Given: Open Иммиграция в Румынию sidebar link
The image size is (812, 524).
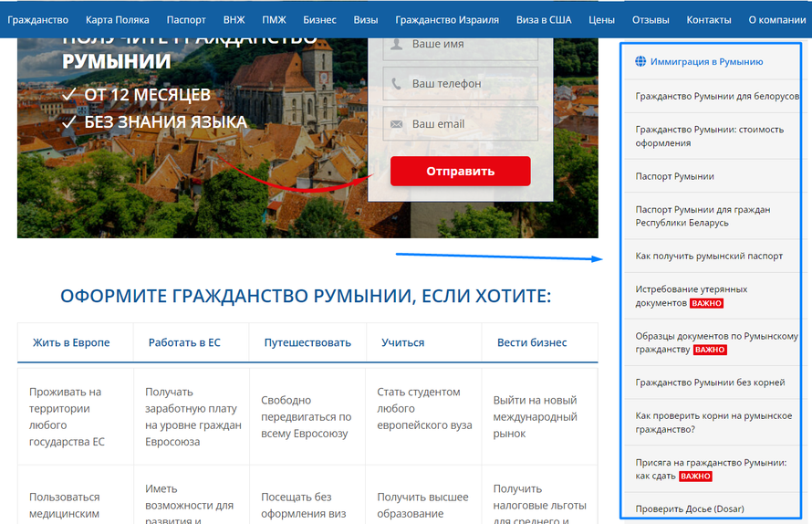Looking at the screenshot, I should (706, 62).
